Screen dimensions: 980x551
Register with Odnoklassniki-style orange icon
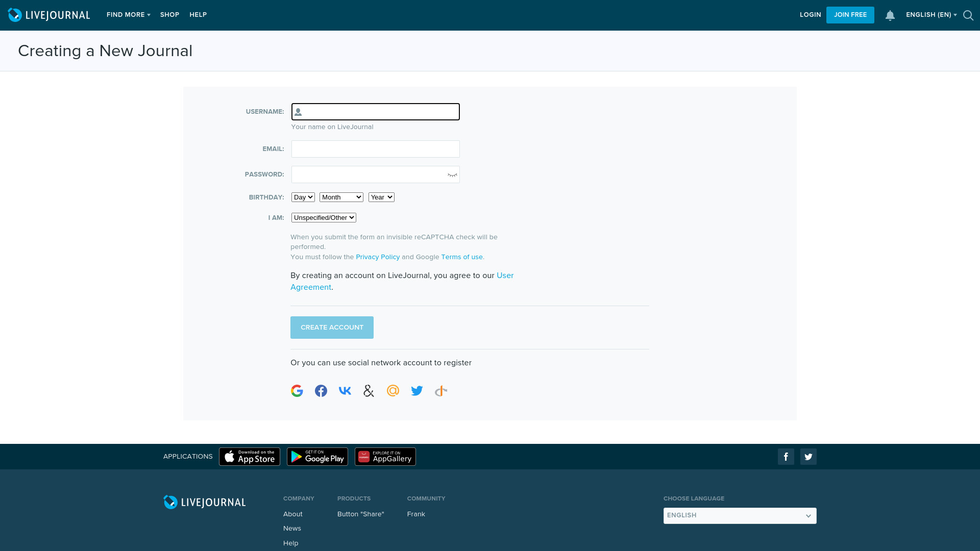click(x=441, y=391)
